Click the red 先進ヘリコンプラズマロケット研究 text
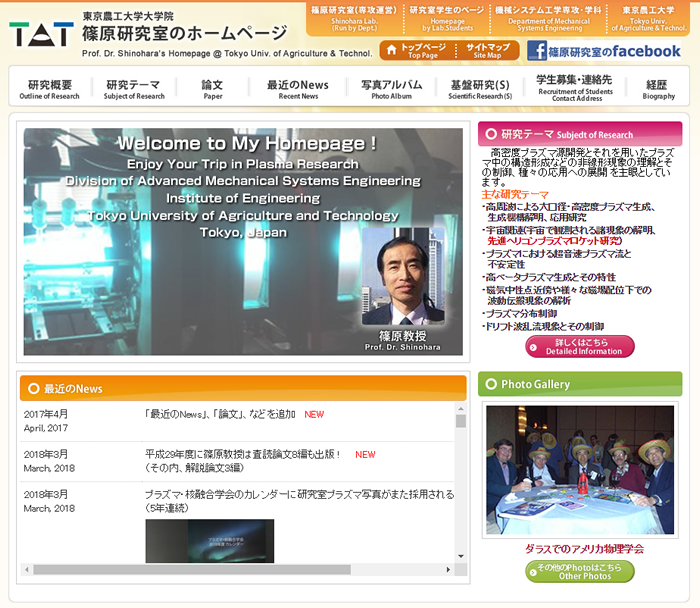 click(554, 241)
